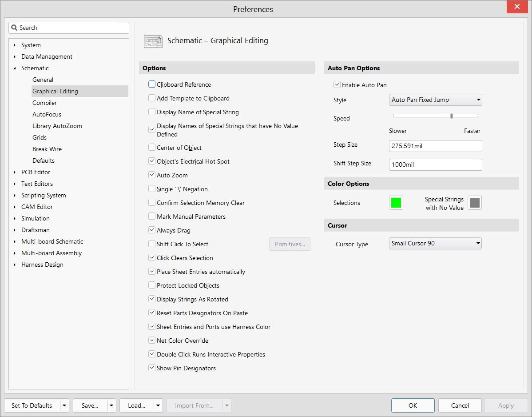Close the Preferences dialog with the X
This screenshot has height=417, width=532.
[517, 7]
